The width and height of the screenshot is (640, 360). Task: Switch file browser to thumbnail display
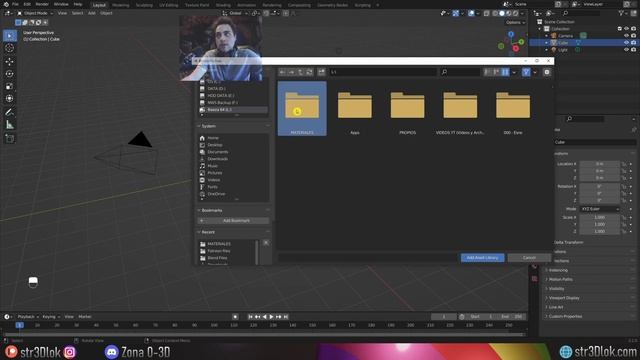[505, 72]
